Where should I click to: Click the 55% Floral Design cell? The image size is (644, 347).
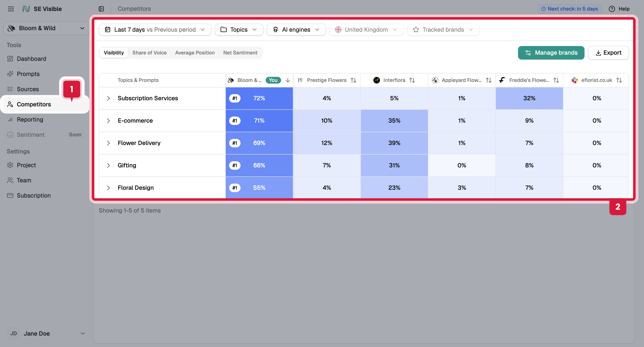pyautogui.click(x=259, y=188)
